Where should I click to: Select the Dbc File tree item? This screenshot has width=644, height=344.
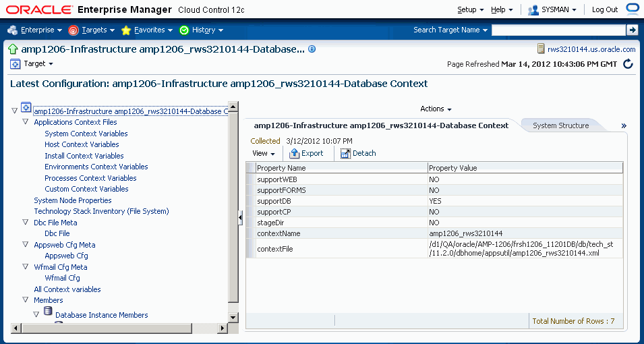point(57,233)
